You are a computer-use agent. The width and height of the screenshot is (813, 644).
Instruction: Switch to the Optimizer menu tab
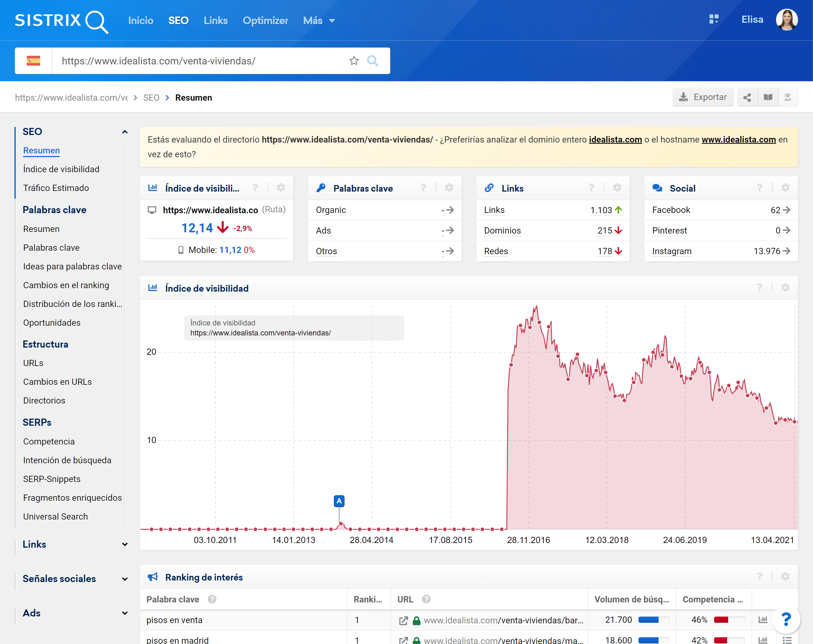265,21
